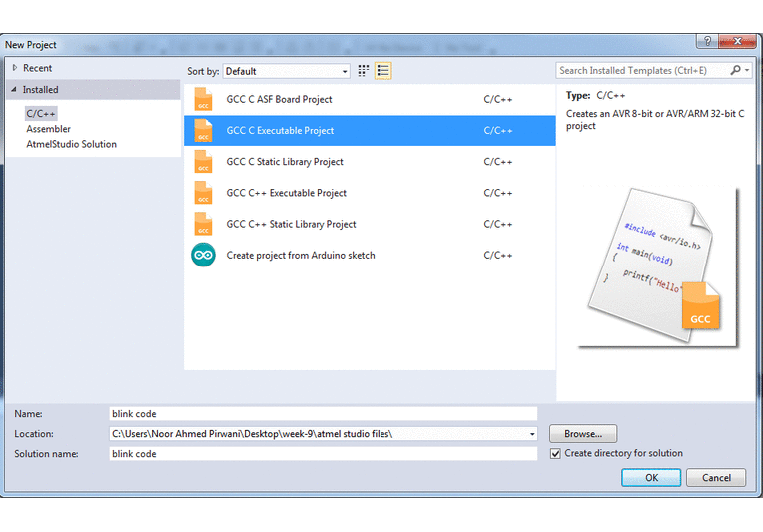This screenshot has width=763, height=532.
Task: Switch to medium icons list view
Action: pos(382,71)
